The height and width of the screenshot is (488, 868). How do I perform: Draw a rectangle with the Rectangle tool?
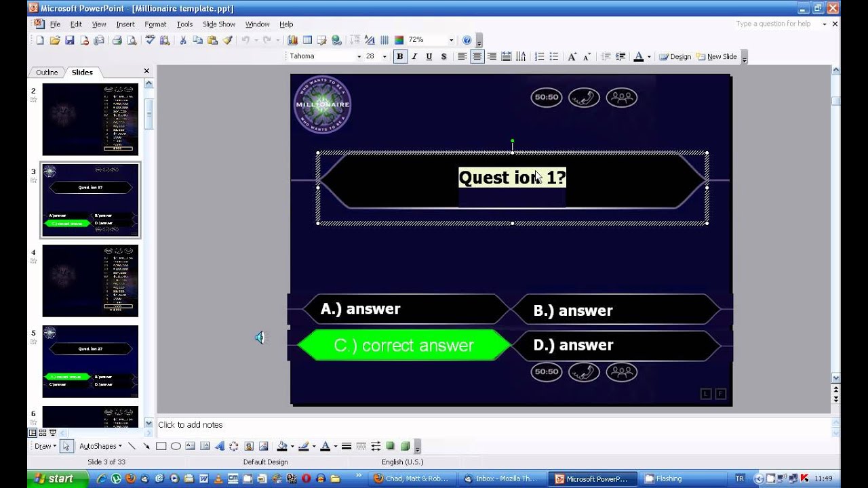(x=161, y=446)
